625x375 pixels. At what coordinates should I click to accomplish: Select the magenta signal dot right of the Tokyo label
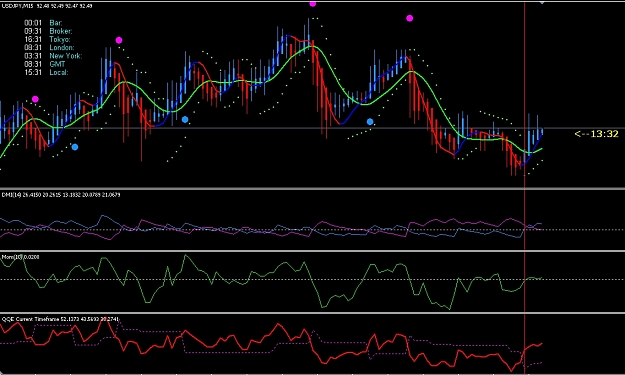(119, 40)
